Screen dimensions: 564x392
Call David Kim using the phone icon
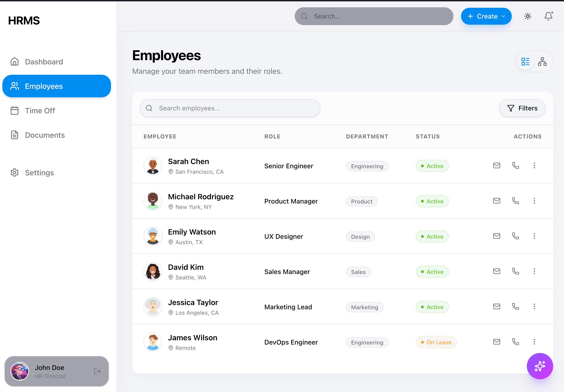[x=515, y=271]
